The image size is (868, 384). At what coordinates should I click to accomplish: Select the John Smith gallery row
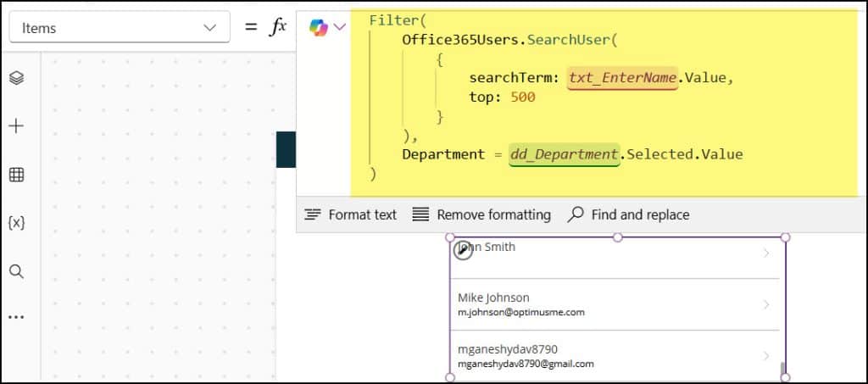pyautogui.click(x=615, y=258)
